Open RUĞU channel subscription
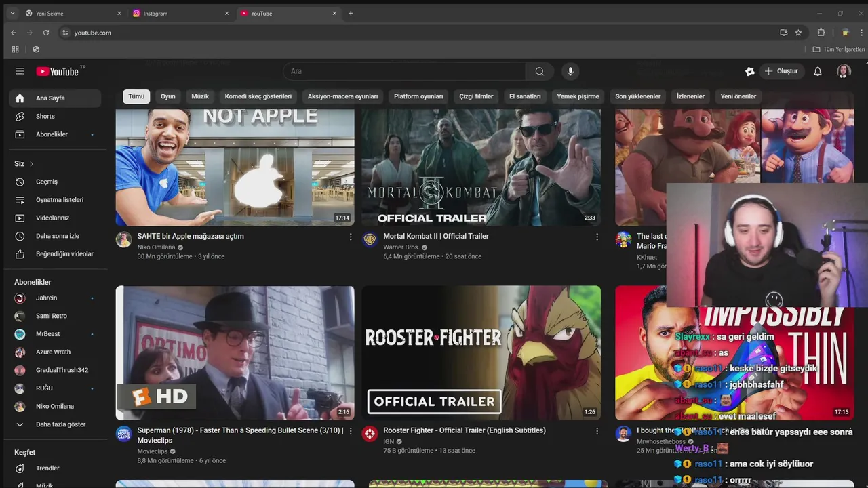The height and width of the screenshot is (488, 868). 54,388
